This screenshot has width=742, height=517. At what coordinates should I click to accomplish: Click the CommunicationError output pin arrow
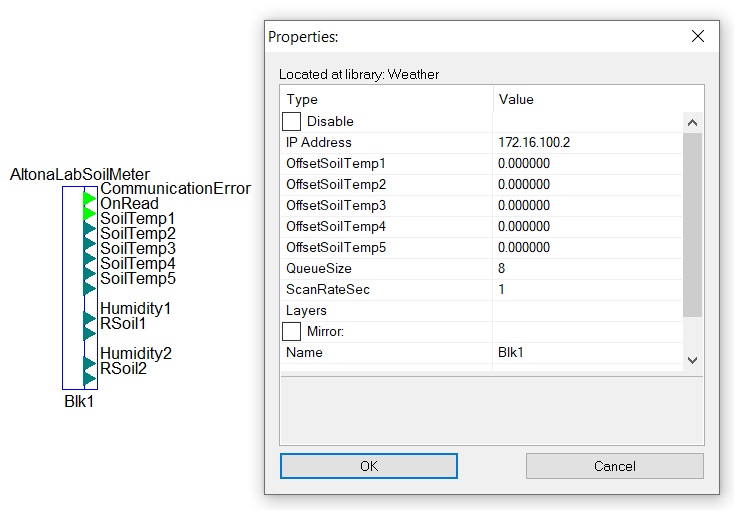click(89, 198)
